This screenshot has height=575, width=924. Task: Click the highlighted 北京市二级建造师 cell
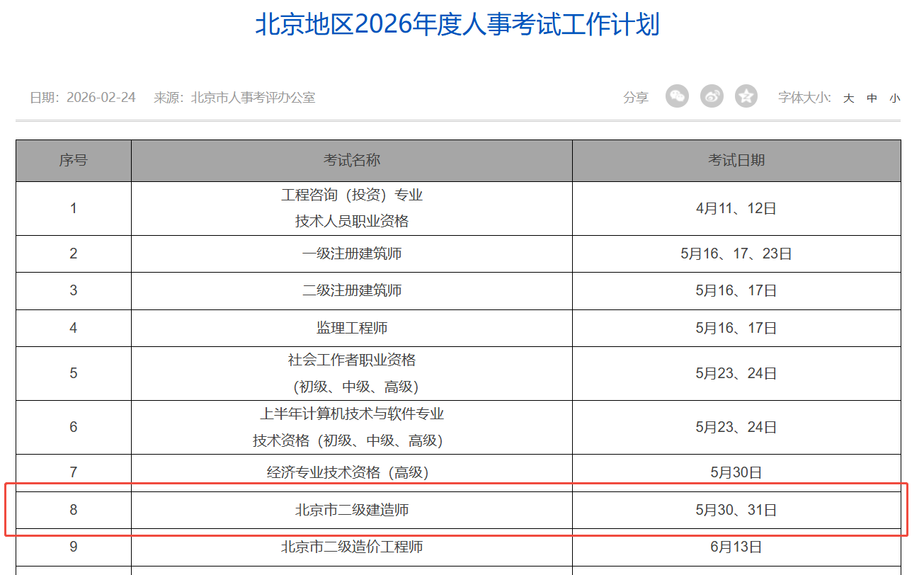pos(352,510)
